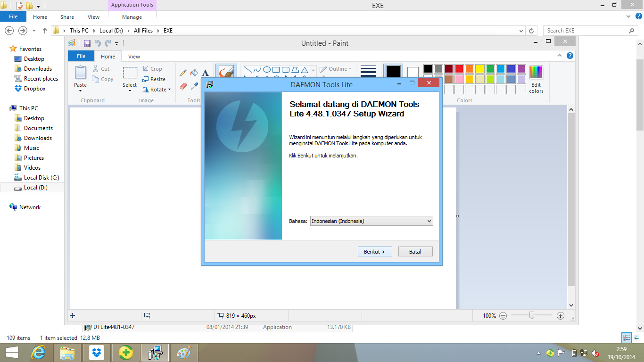Pick the Triangle shape in Shapes gallery
This screenshot has width=644, height=362.
(305, 70)
